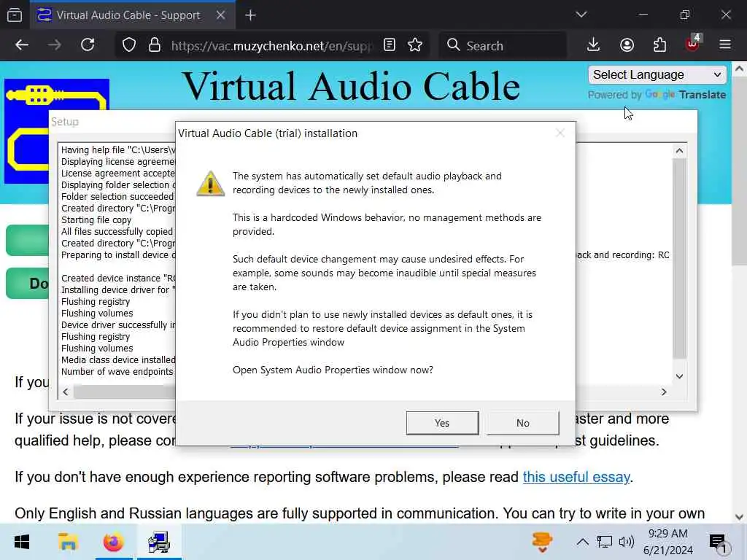The image size is (747, 560).
Task: Open the extensions puzzle icon
Action: click(x=659, y=45)
